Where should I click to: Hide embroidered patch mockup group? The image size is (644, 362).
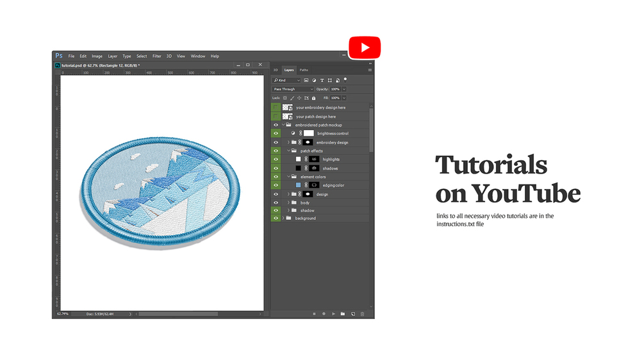(276, 125)
